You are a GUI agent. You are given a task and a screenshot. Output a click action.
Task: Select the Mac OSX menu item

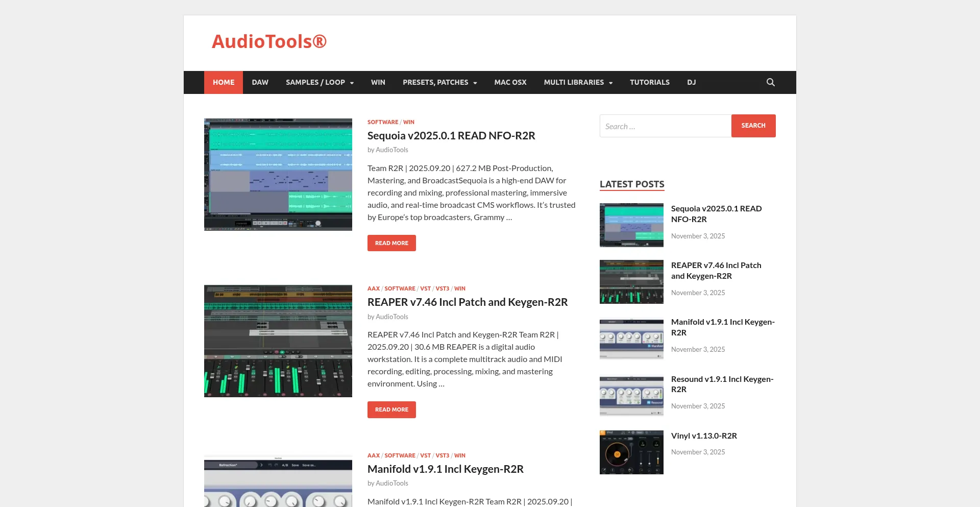click(510, 82)
